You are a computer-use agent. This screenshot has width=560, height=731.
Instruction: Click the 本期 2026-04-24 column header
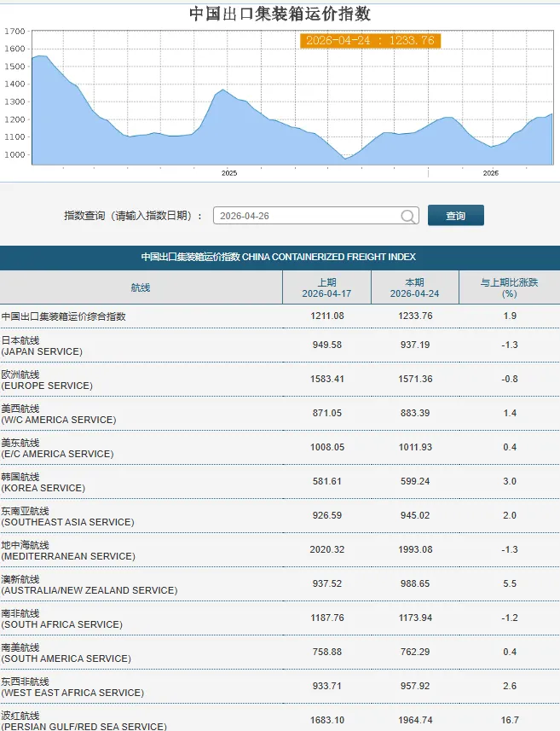coord(415,287)
